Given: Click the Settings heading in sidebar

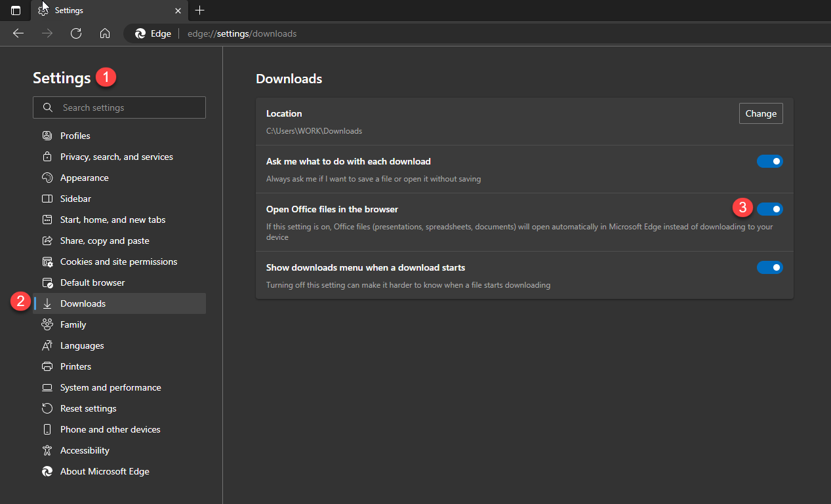Looking at the screenshot, I should coord(62,78).
